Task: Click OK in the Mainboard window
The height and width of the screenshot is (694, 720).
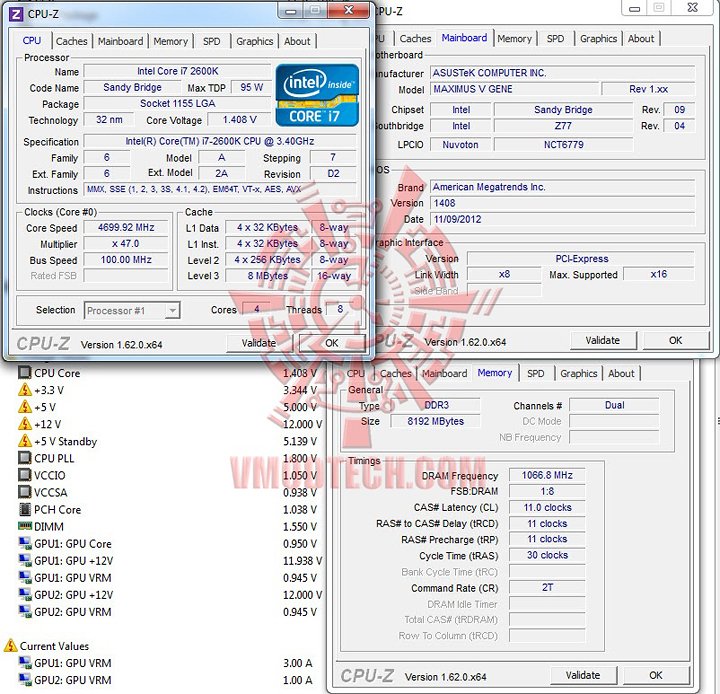Action: click(675, 340)
